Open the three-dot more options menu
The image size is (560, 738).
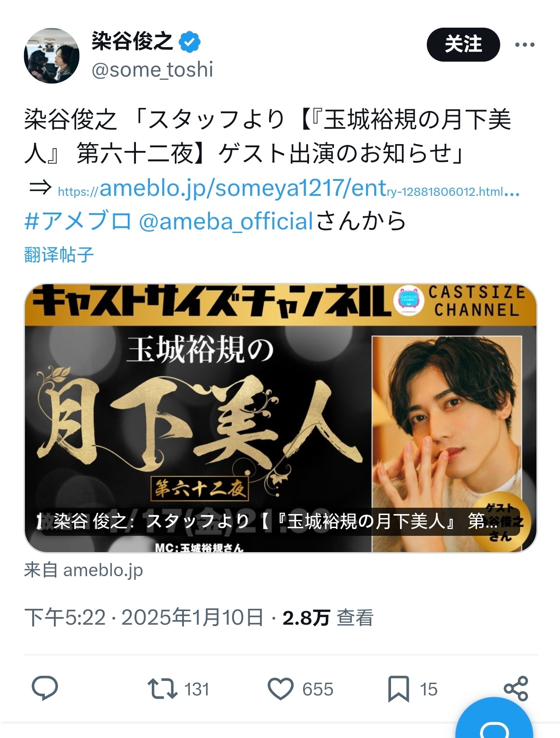[x=525, y=44]
